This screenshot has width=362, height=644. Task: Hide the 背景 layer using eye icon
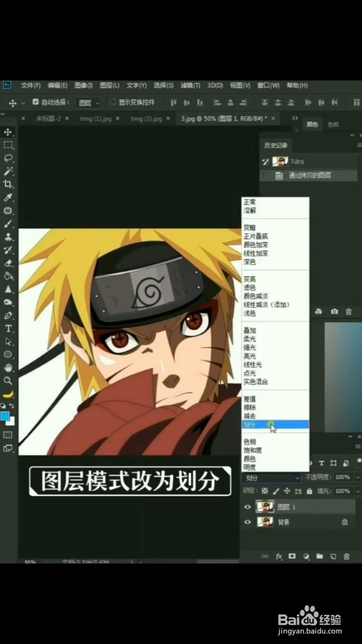pyautogui.click(x=247, y=522)
